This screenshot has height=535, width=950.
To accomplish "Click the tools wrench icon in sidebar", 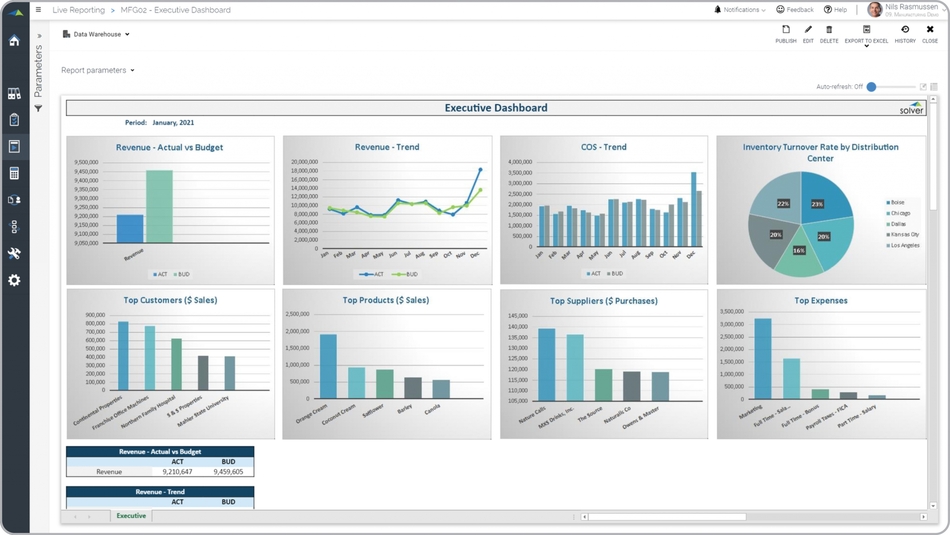I will coord(14,254).
